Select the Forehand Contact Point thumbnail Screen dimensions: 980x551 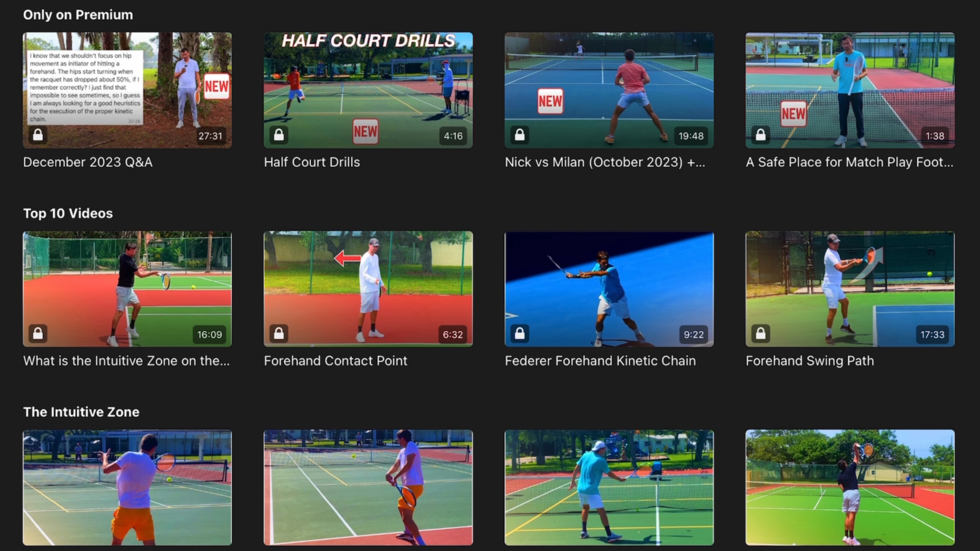pos(368,289)
